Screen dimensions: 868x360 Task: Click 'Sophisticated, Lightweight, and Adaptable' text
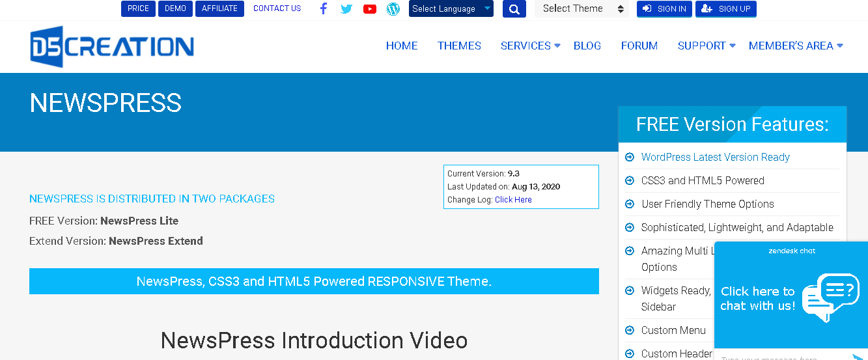pos(737,227)
